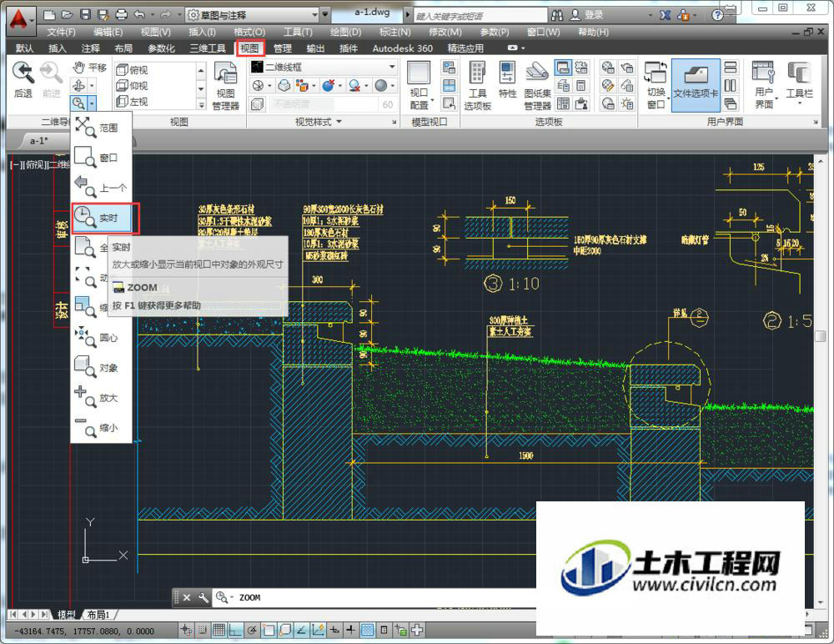Toggle Snap Mode in the status bar

202,631
